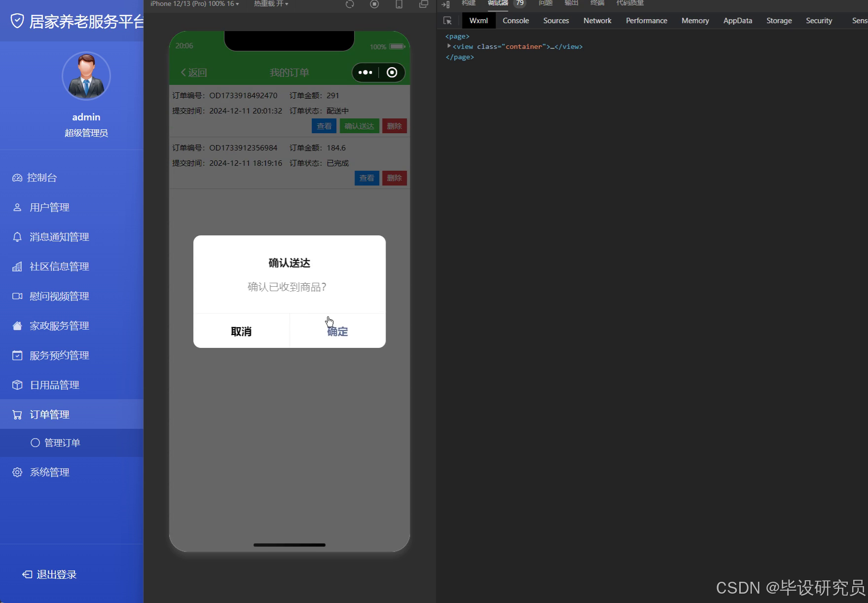Click 删除 for order OD1733912356984
This screenshot has width=868, height=603.
pyautogui.click(x=395, y=178)
